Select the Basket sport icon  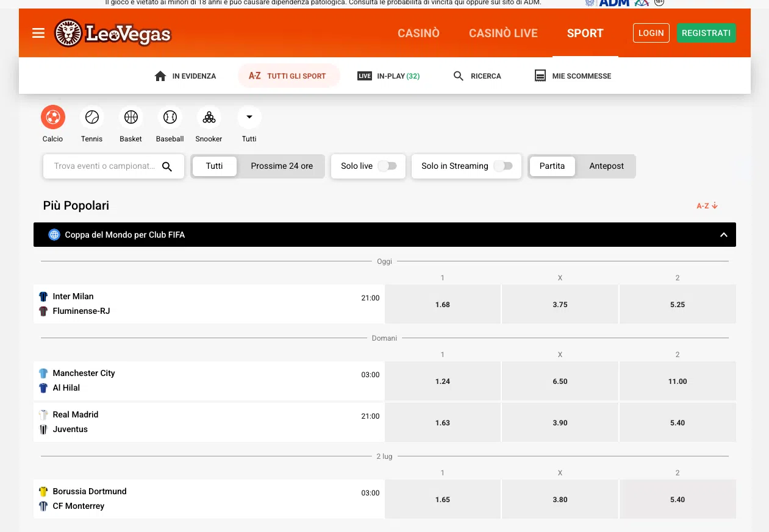(131, 117)
